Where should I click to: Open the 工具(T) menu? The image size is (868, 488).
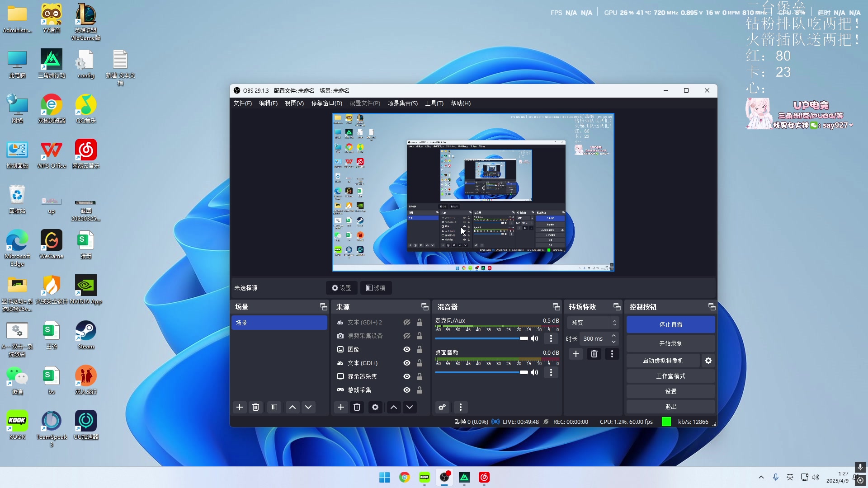click(x=434, y=103)
